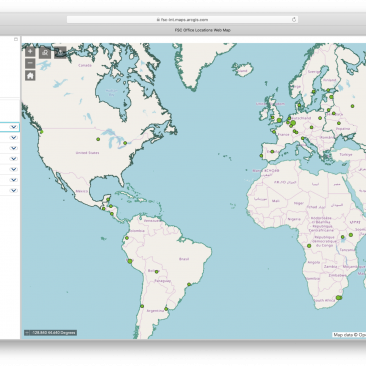Screen dimensions: 366x366
Task: Click the Brasil label on the map
Action: [x=184, y=259]
